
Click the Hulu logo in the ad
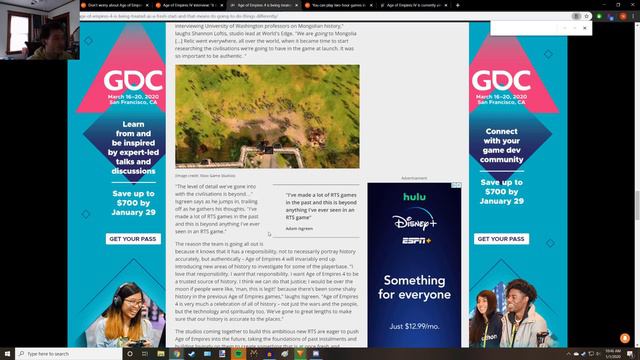click(x=414, y=197)
